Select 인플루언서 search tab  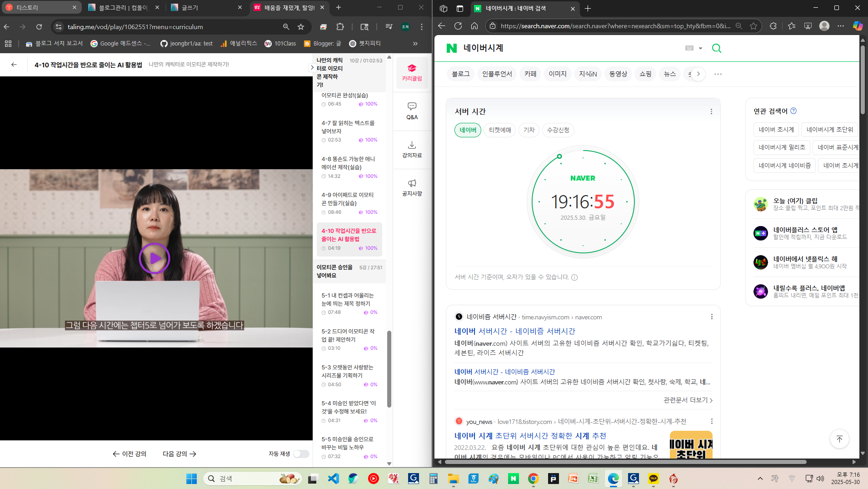[x=497, y=74]
